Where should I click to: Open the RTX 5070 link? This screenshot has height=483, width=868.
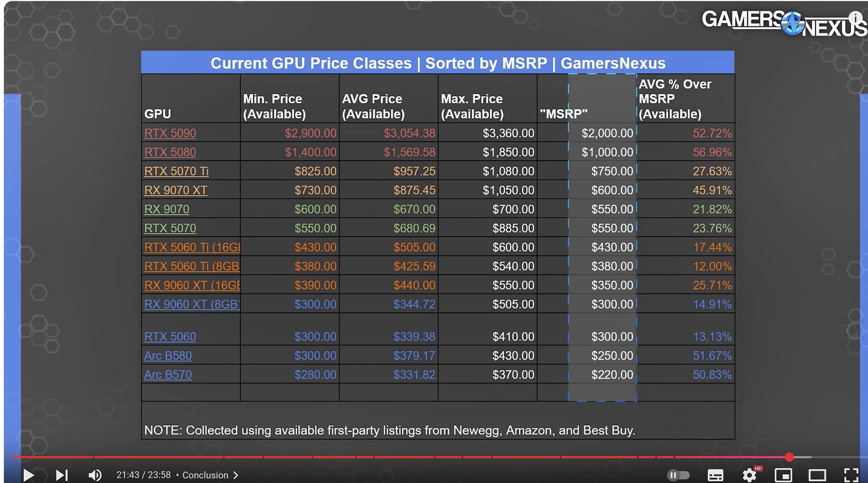click(x=170, y=228)
